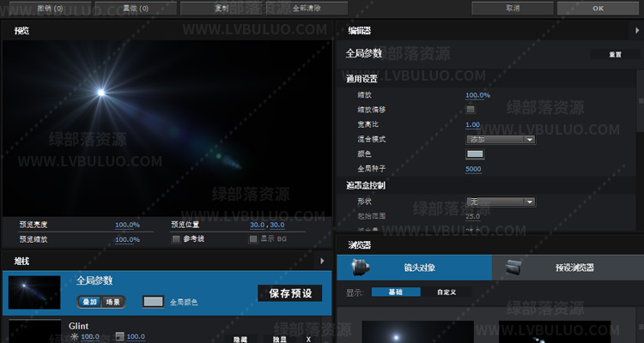The image size is (644, 343).
Task: Open the 混合模式 dropdown
Action: pos(500,139)
